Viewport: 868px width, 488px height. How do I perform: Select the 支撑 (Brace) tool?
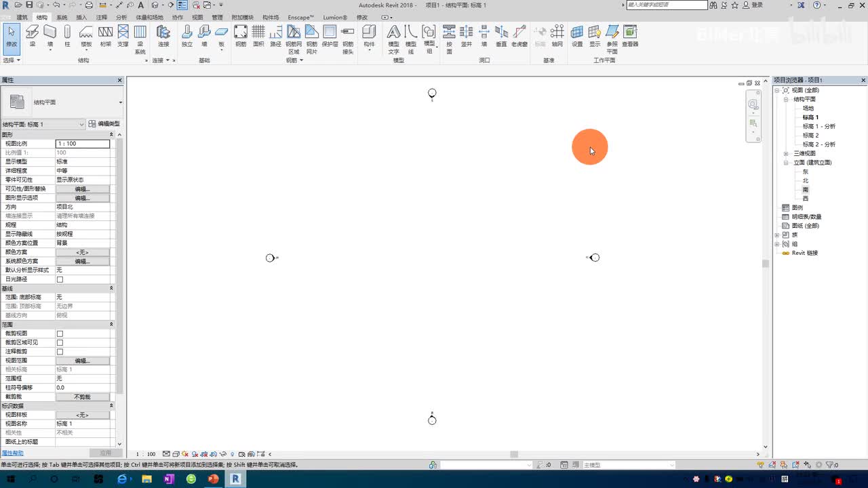tap(123, 36)
